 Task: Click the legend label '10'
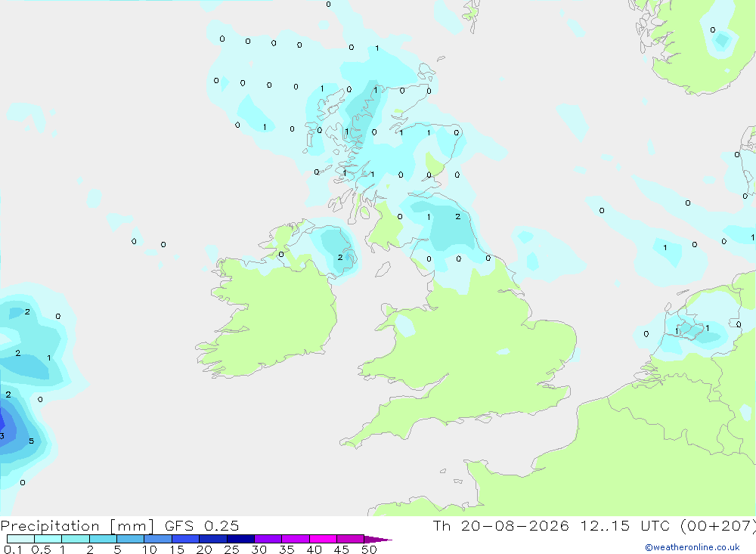click(150, 549)
